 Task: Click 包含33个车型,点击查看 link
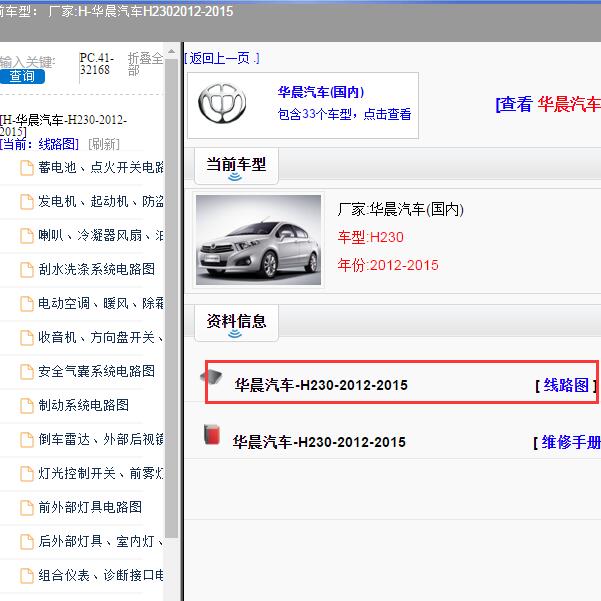344,114
